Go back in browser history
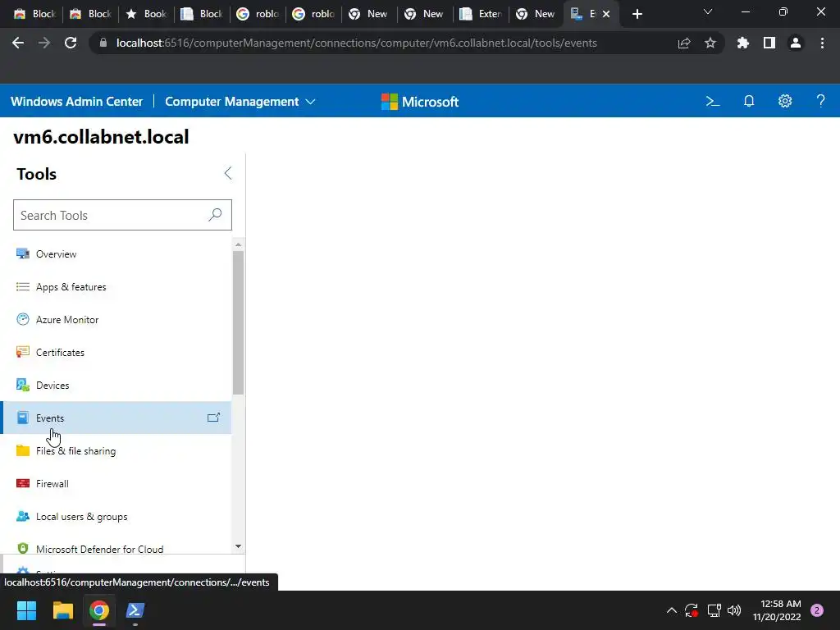This screenshot has height=630, width=840. click(18, 43)
